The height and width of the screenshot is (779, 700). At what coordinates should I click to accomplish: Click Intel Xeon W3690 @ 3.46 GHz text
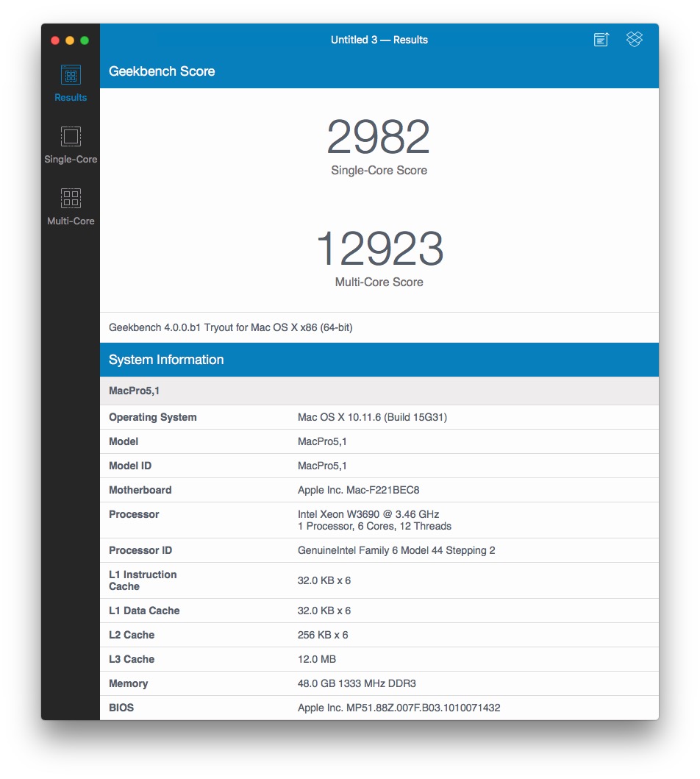point(368,514)
